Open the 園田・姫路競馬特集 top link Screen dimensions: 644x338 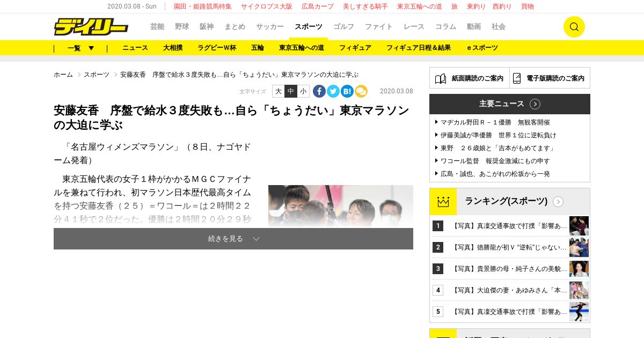[202, 6]
